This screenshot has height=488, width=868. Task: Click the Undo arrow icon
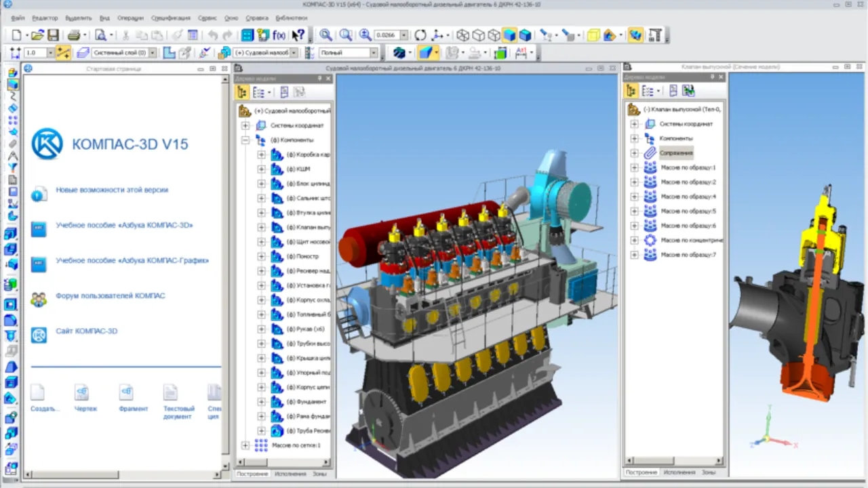point(213,35)
